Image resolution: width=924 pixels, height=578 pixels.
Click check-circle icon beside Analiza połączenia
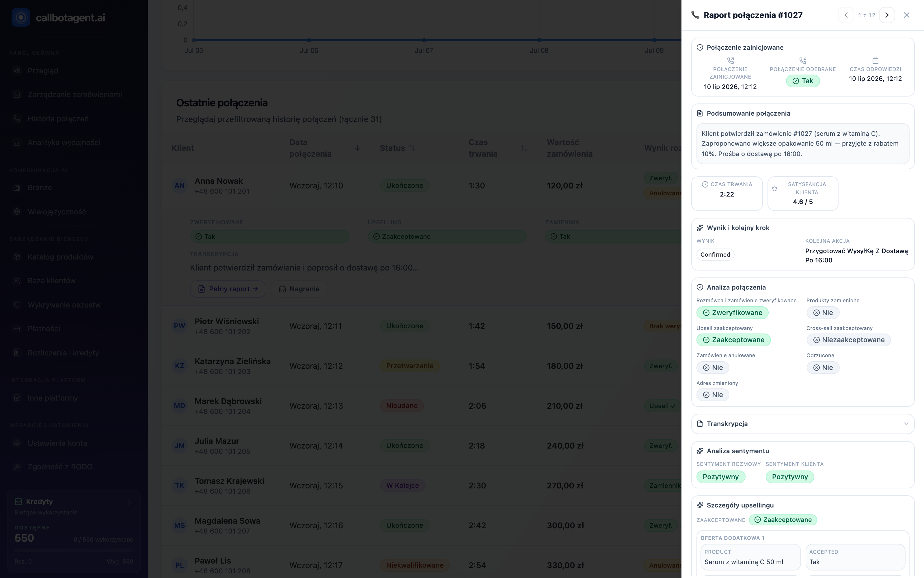point(700,288)
